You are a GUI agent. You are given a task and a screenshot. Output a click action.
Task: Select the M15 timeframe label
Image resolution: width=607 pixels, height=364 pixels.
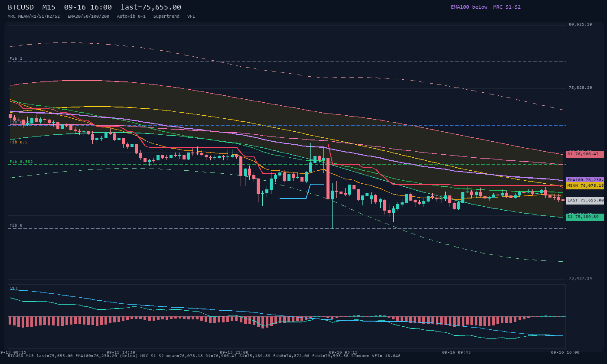pyautogui.click(x=49, y=7)
